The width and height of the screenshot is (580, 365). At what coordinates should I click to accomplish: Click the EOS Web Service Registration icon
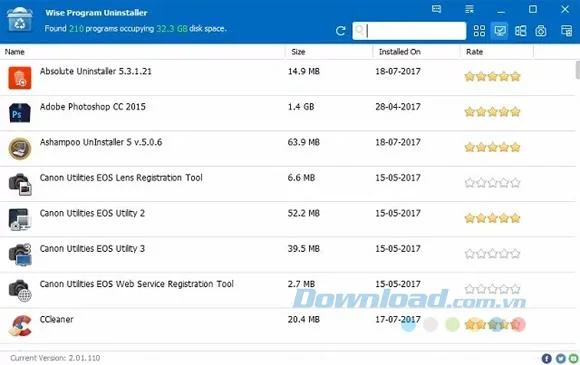point(20,291)
